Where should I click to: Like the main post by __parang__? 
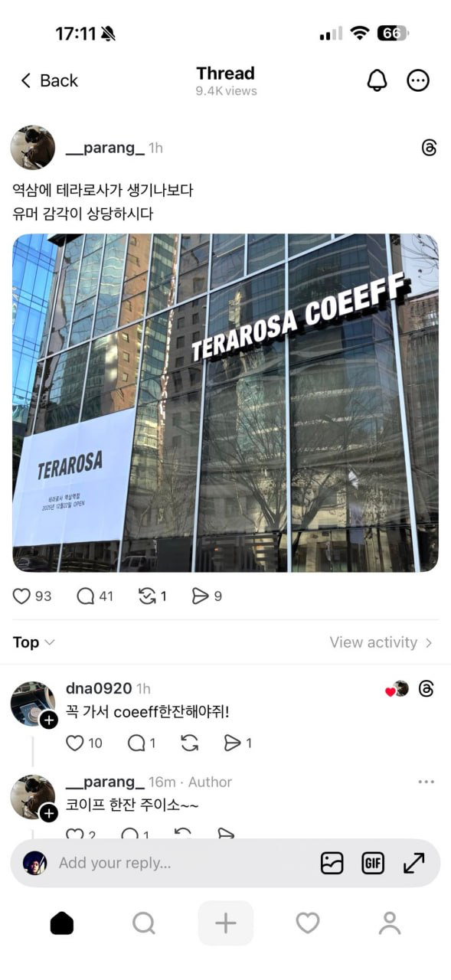(x=32, y=596)
